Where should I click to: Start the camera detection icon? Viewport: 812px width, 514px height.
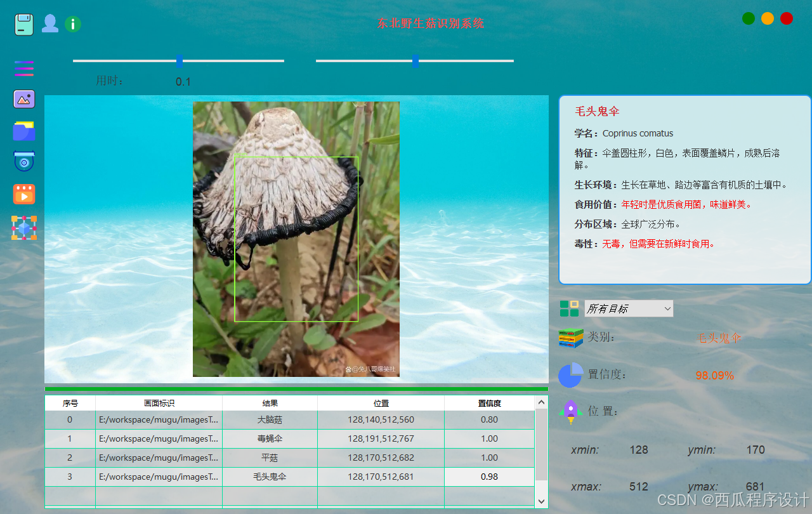pos(24,161)
